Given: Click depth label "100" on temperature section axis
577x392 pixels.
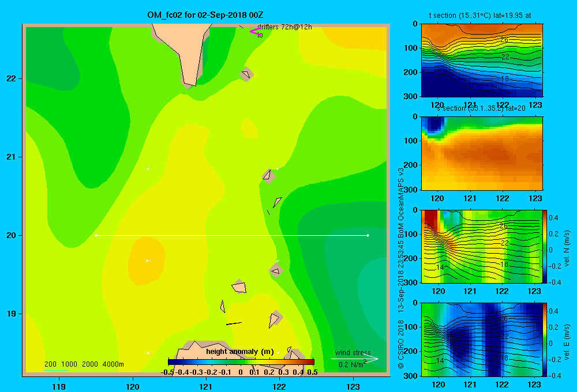Looking at the screenshot, I should click(411, 48).
